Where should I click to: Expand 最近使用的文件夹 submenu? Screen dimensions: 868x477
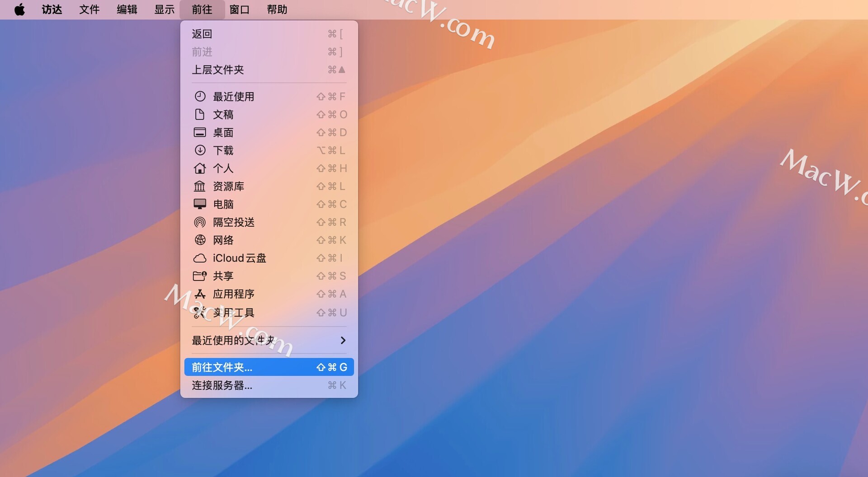[x=269, y=340]
